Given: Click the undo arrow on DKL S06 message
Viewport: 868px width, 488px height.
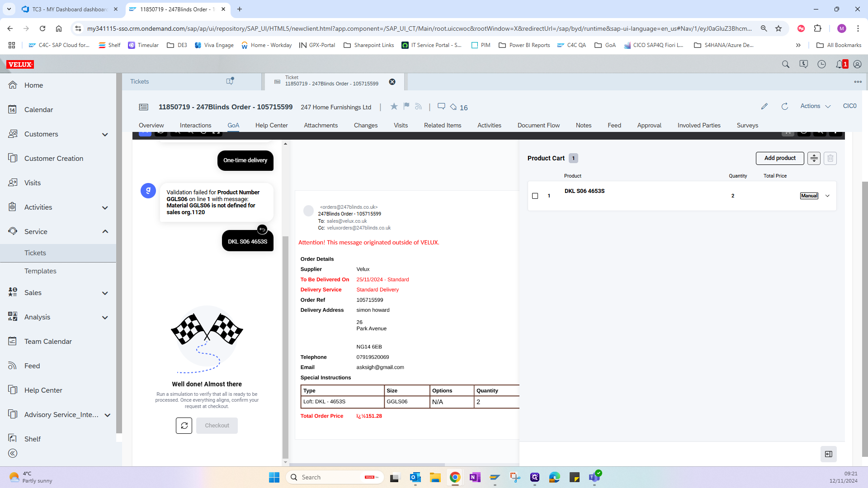Looking at the screenshot, I should (262, 229).
